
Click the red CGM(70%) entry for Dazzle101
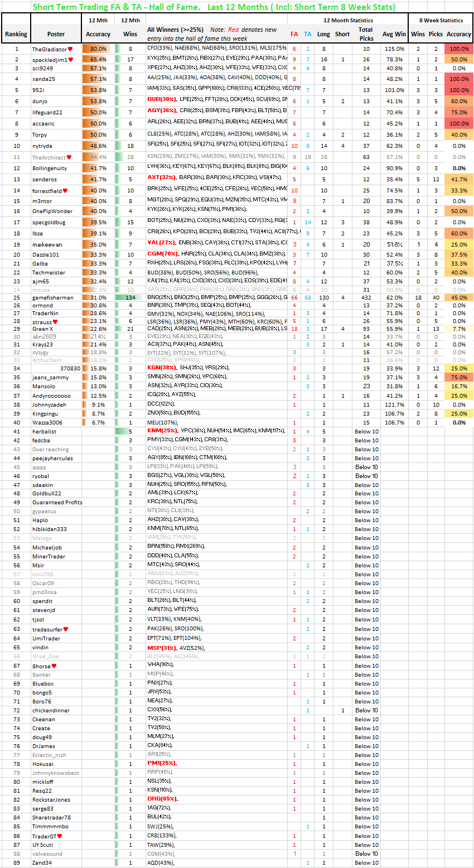tap(162, 254)
